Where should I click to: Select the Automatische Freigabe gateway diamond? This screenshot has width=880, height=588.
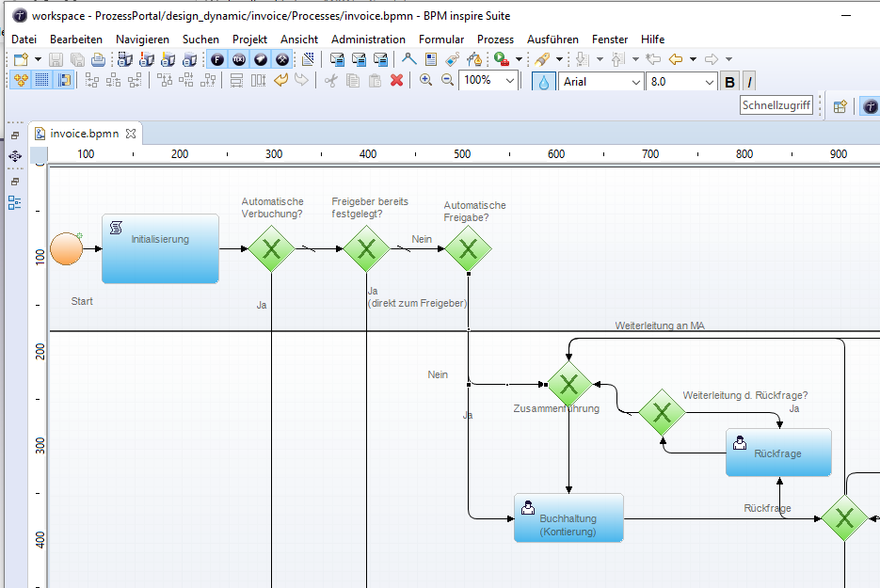point(468,249)
